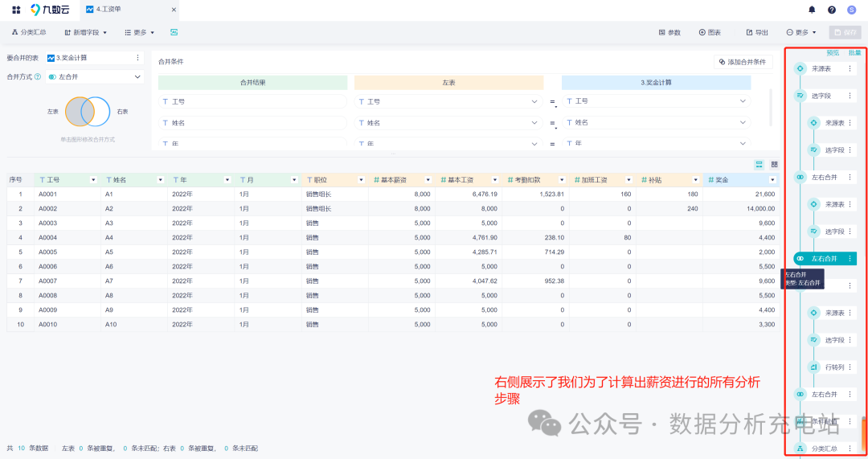
Task: Click the 添加合并条件 button
Action: click(x=743, y=62)
